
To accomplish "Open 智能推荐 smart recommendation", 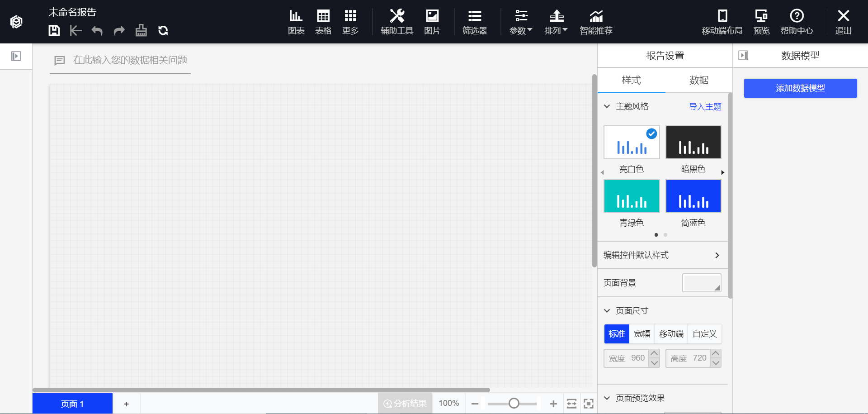I will (x=596, y=22).
